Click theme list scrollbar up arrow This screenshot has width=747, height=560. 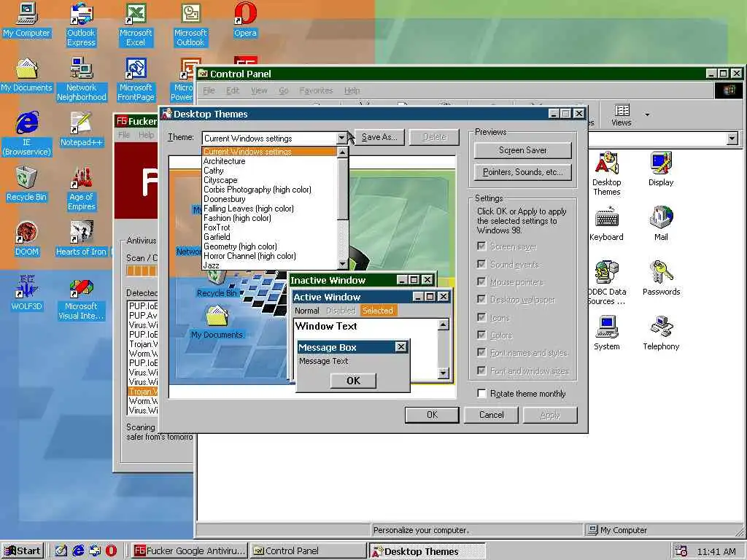(x=342, y=152)
